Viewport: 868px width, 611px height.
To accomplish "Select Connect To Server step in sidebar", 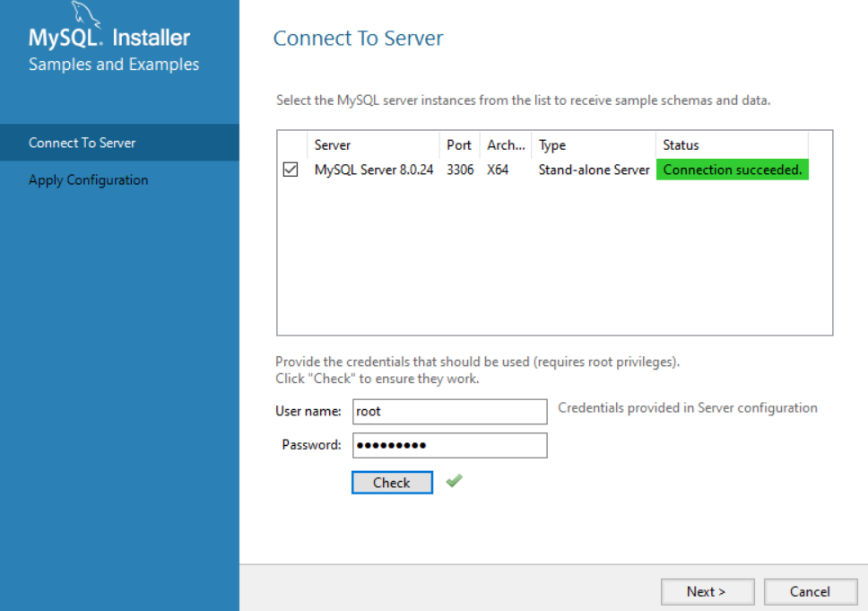I will (x=119, y=143).
